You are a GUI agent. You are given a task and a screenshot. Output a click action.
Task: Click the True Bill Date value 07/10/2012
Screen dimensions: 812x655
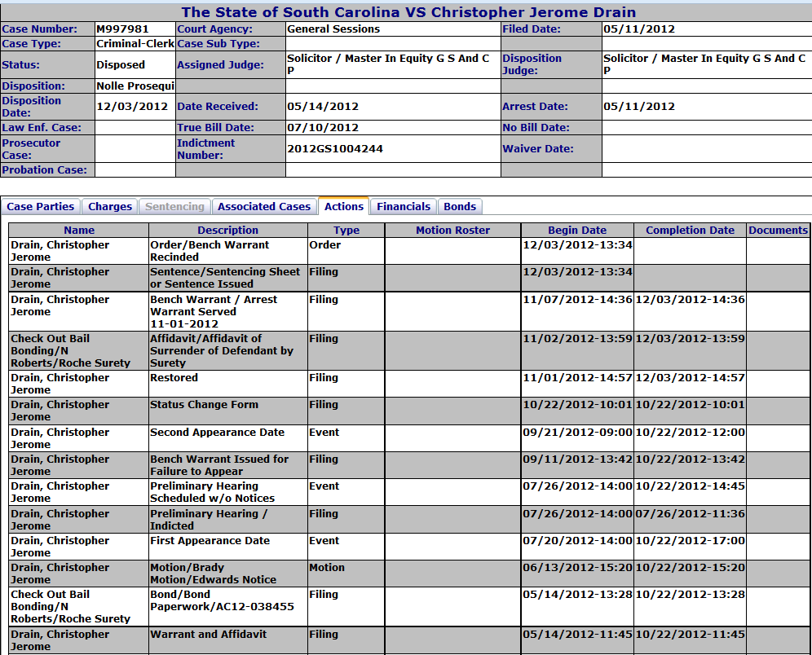click(x=323, y=127)
